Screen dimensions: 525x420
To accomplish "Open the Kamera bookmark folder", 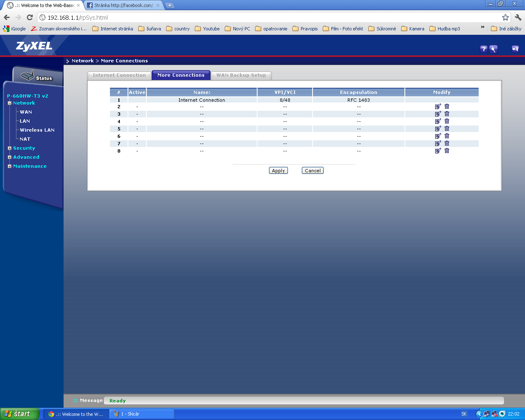I will [x=413, y=29].
